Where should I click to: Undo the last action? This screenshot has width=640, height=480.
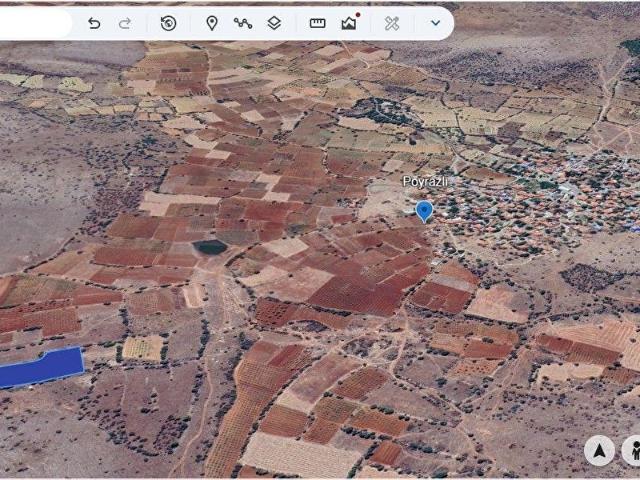click(94, 23)
